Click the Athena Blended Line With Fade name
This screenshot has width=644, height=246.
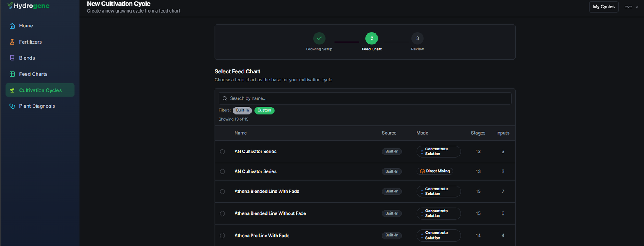tap(267, 192)
